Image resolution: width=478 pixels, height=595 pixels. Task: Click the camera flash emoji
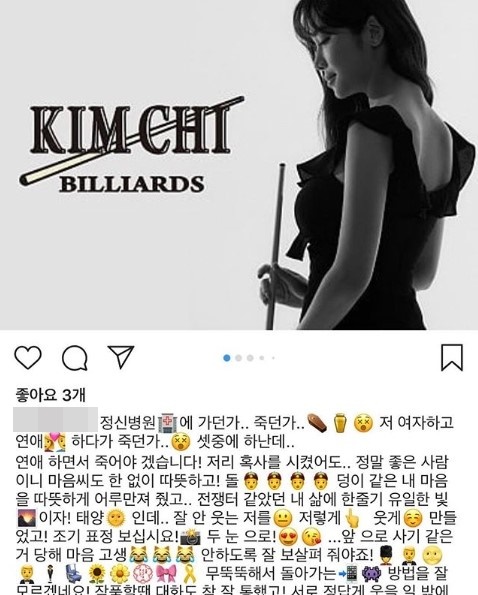[190, 537]
